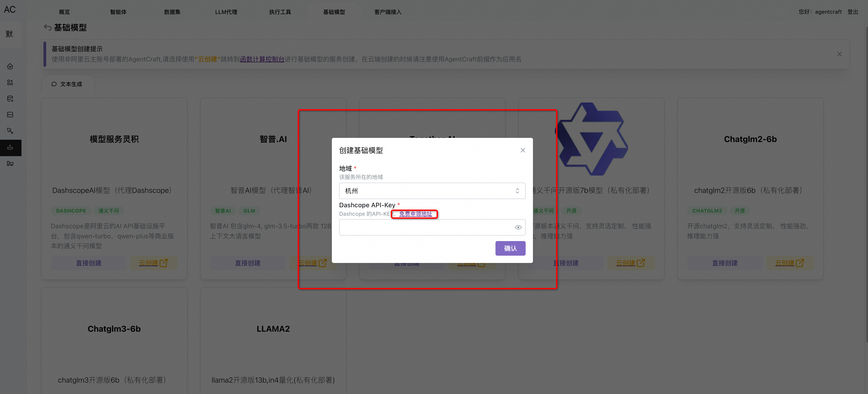This screenshot has width=868, height=394.
Task: Switch to 客户端接入 in top navigation
Action: 388,12
